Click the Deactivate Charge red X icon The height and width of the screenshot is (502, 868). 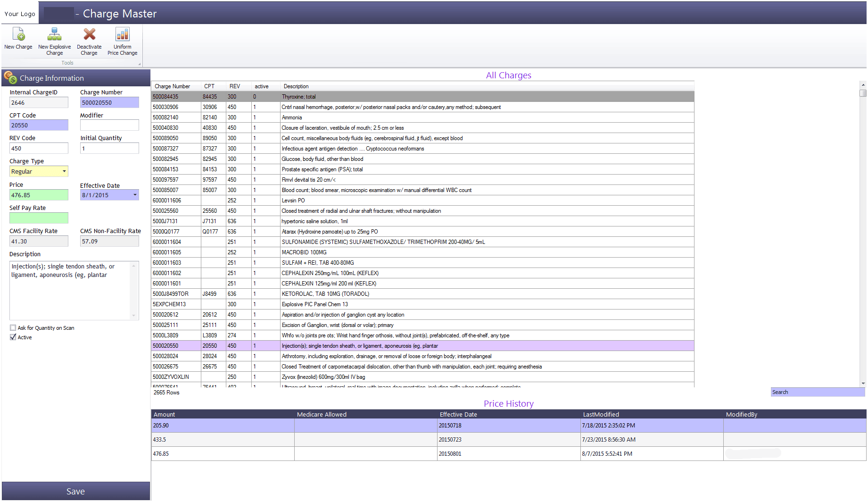point(89,34)
